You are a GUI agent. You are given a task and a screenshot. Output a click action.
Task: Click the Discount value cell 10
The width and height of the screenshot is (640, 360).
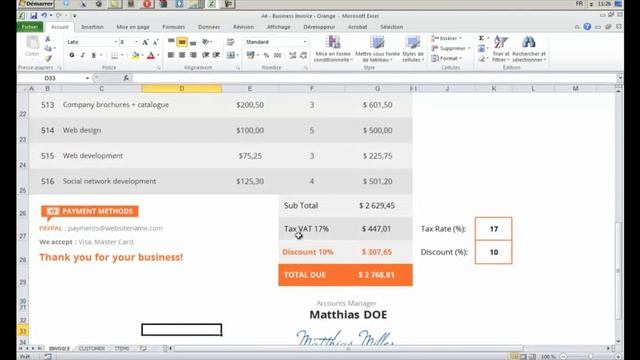click(x=493, y=252)
